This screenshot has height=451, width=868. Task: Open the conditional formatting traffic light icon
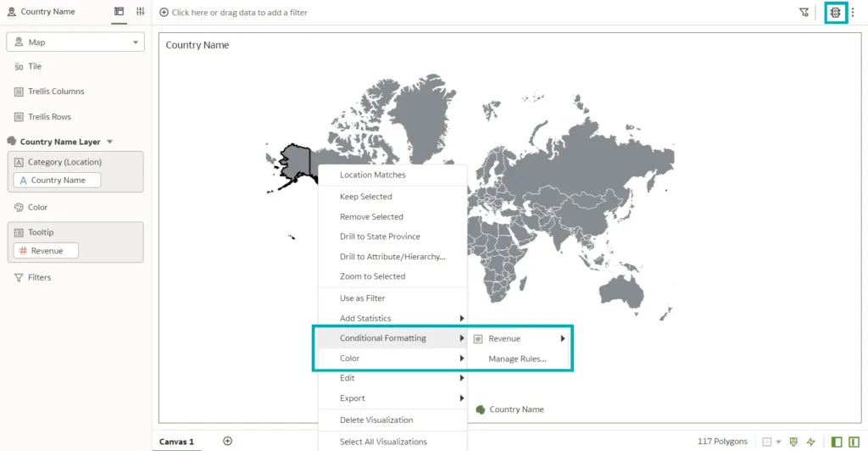(x=836, y=13)
